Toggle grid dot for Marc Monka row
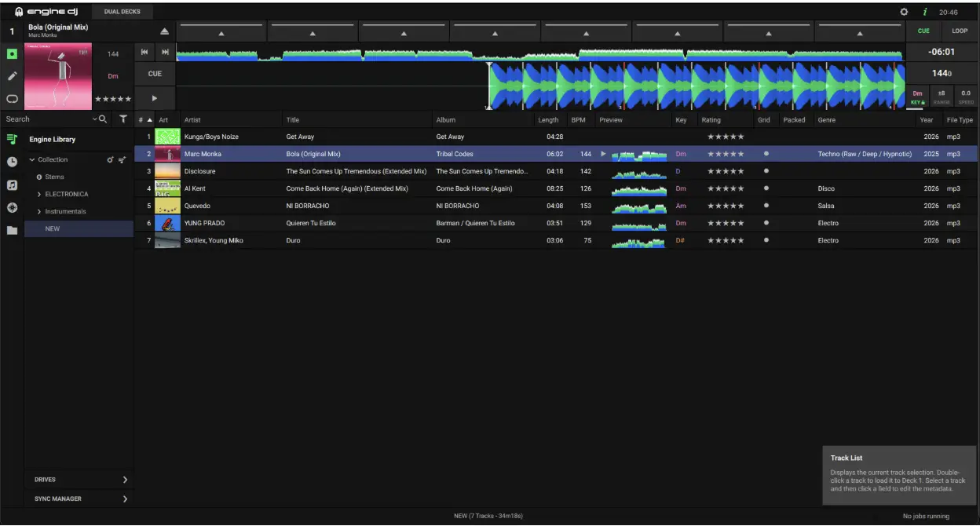Screen dimensions: 980x526 click(x=766, y=154)
